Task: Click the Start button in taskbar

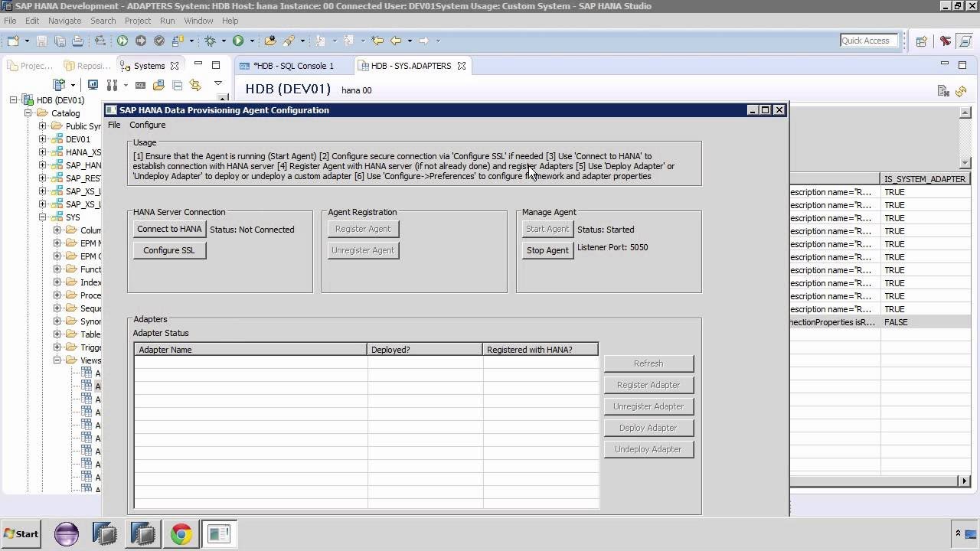Action: coord(21,533)
